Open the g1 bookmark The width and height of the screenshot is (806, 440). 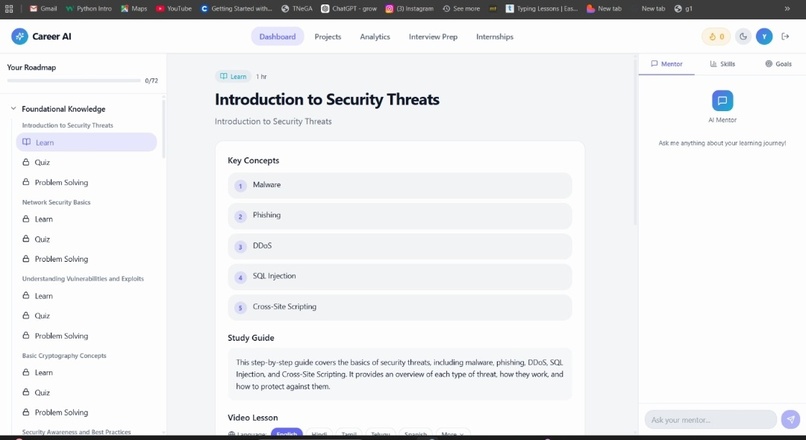click(x=683, y=8)
